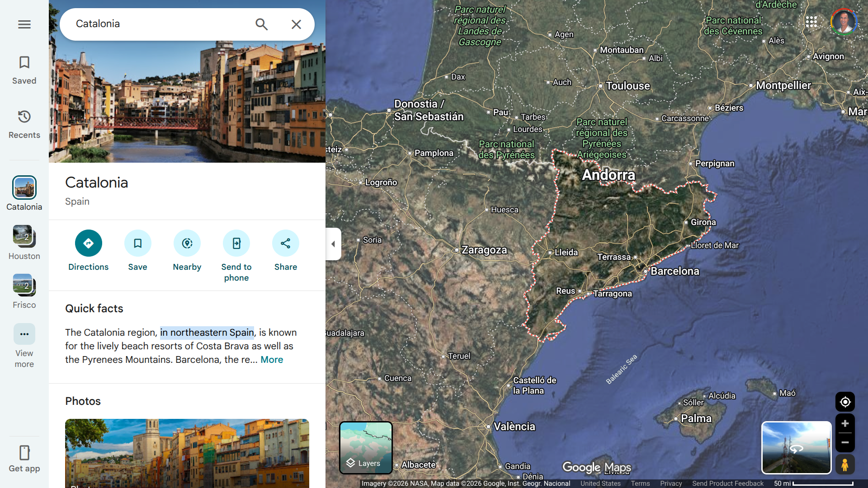Toggle the Layers map type
868x488 pixels.
366,448
